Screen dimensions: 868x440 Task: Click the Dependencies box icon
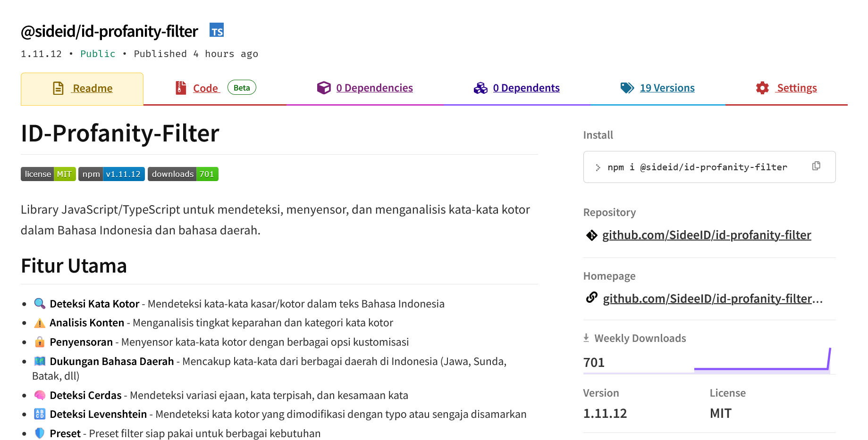[324, 88]
